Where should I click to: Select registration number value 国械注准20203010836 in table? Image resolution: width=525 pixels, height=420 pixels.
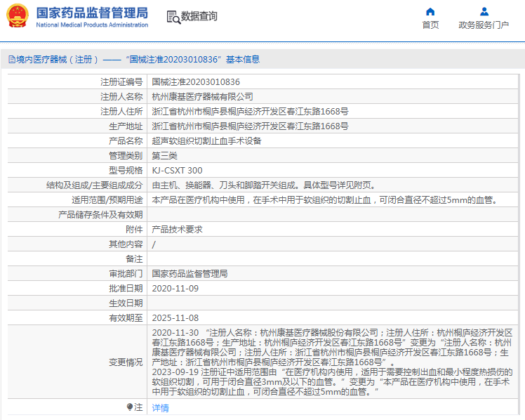click(x=196, y=82)
